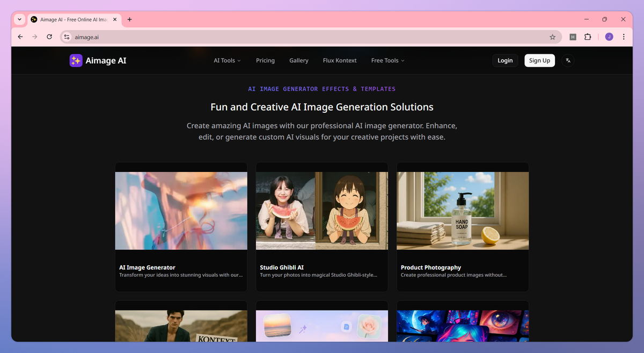644x353 pixels.
Task: Open the language translate icon button
Action: point(568,61)
